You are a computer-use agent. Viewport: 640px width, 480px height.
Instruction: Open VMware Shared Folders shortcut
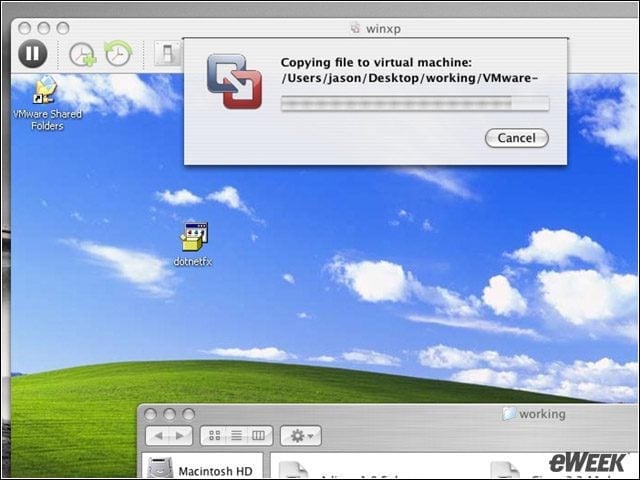(47, 103)
